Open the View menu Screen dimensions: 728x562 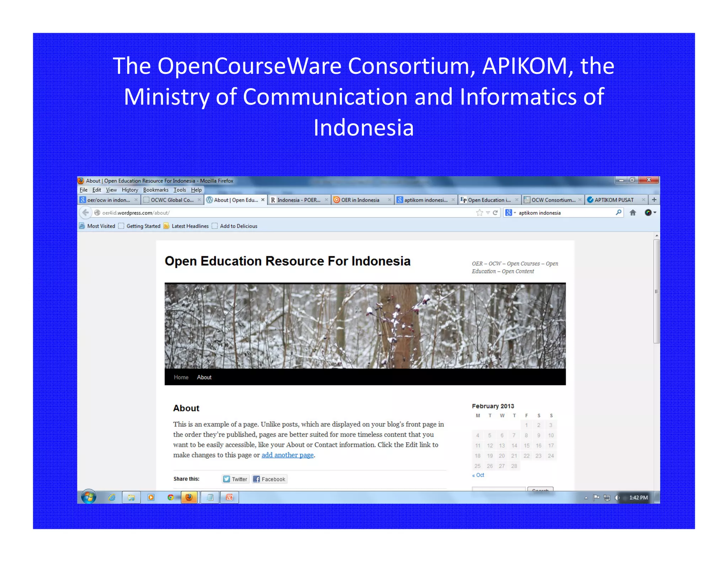(x=111, y=190)
